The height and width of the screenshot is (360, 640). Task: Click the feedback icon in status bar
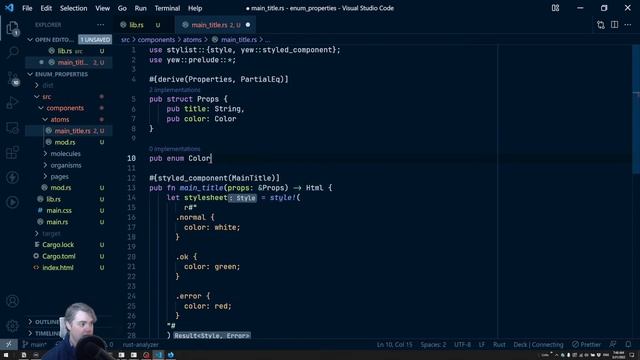pyautogui.click(x=613, y=344)
